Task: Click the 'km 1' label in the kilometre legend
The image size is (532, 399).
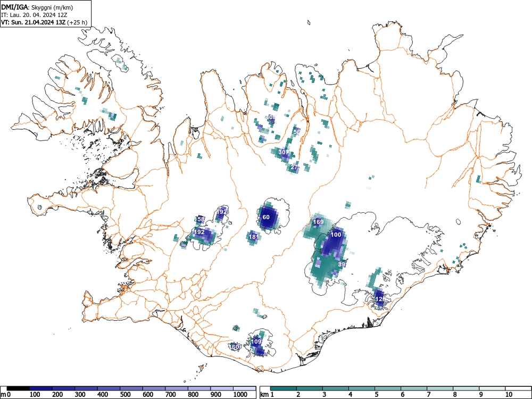Action: [267, 395]
